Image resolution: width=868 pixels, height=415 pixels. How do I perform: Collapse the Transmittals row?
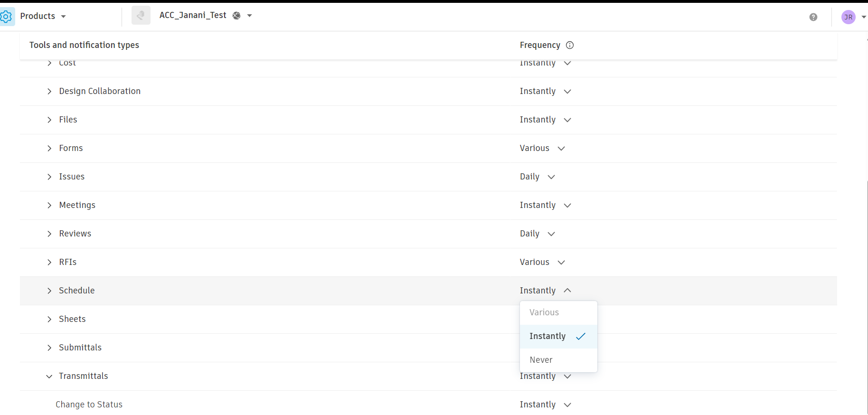(49, 376)
